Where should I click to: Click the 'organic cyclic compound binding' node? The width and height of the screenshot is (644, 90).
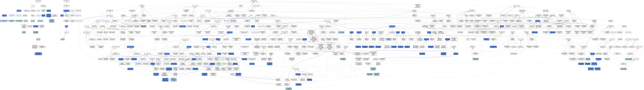(x=27, y=11)
